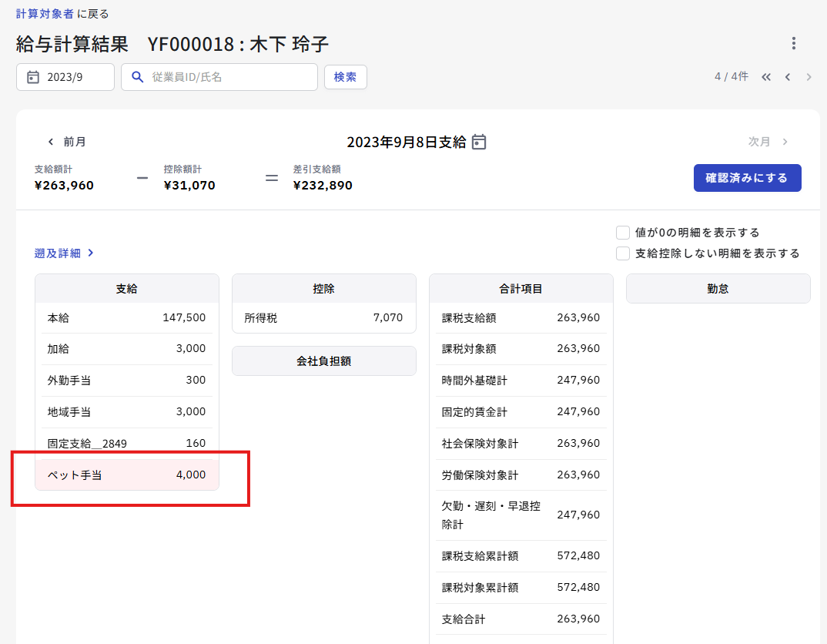The image size is (827, 644).
Task: Select the 地域手当 3,000 row
Action: tap(126, 412)
